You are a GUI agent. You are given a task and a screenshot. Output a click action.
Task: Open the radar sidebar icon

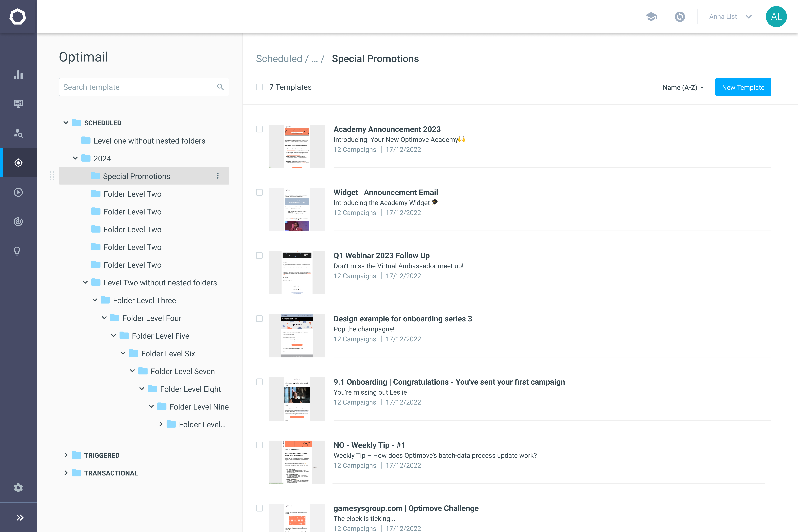click(x=18, y=222)
